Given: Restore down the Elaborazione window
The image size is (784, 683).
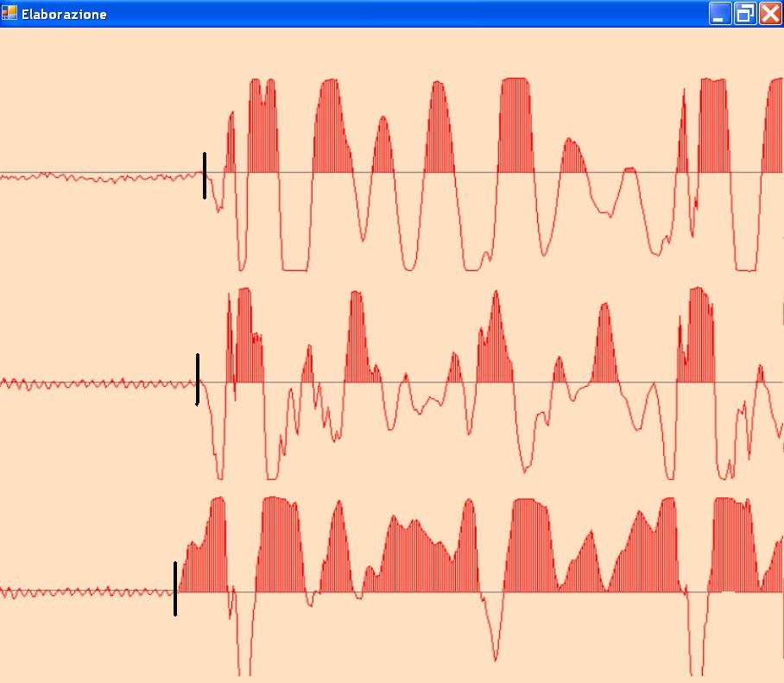Looking at the screenshot, I should 745,14.
